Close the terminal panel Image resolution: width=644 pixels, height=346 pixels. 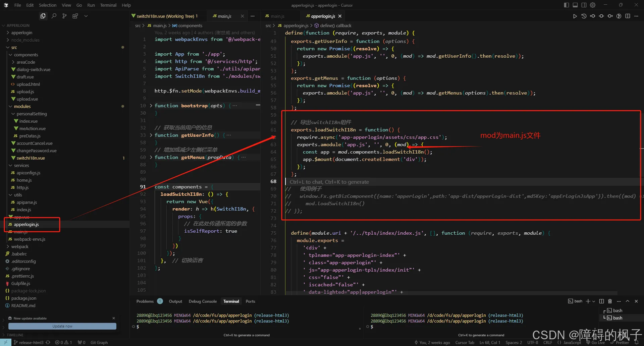(x=636, y=301)
